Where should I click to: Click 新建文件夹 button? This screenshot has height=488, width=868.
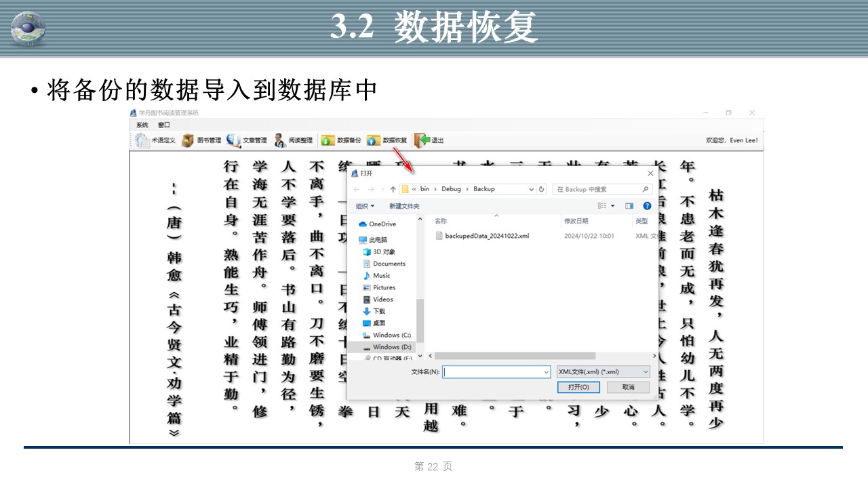(404, 206)
